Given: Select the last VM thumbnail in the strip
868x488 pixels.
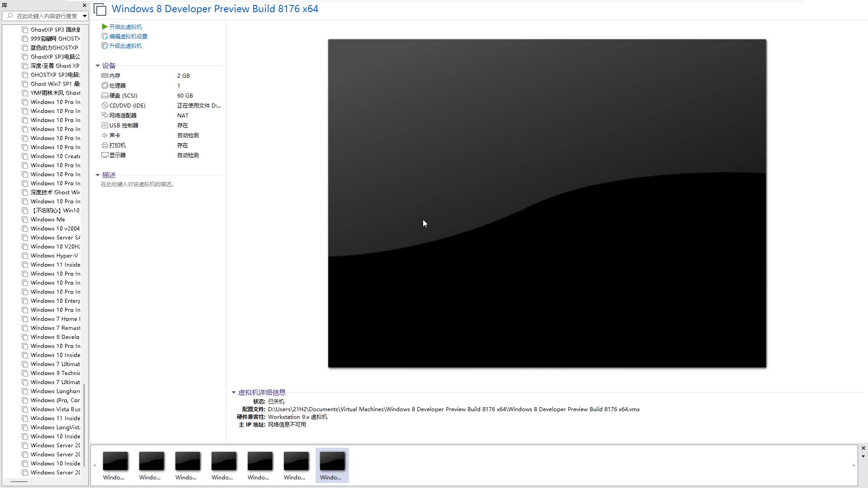Looking at the screenshot, I should (x=332, y=465).
